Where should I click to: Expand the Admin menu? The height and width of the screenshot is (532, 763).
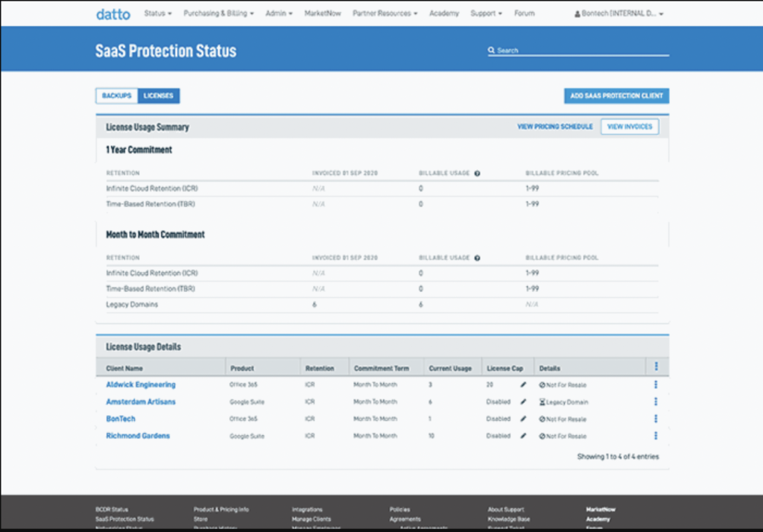click(x=279, y=13)
